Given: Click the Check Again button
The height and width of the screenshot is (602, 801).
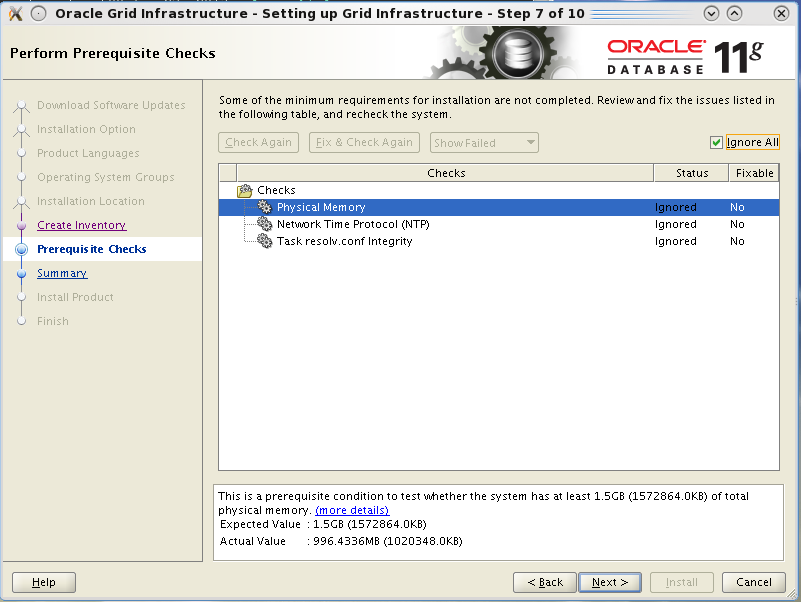Looking at the screenshot, I should 258,143.
